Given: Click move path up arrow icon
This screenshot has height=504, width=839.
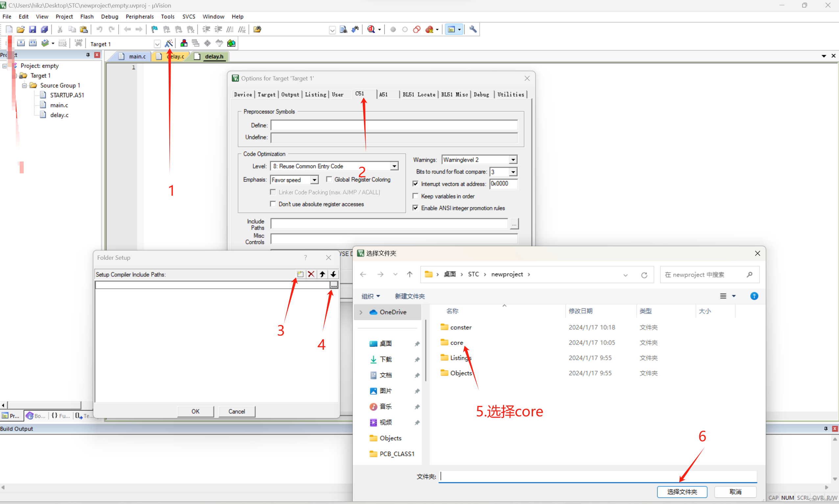Looking at the screenshot, I should pos(322,274).
